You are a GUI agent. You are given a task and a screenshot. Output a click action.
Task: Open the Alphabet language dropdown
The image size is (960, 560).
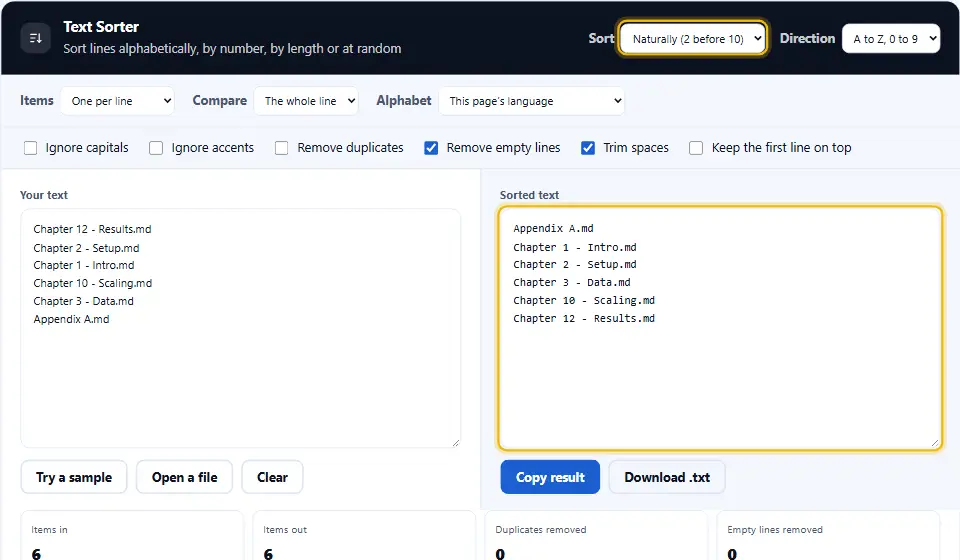click(x=531, y=101)
